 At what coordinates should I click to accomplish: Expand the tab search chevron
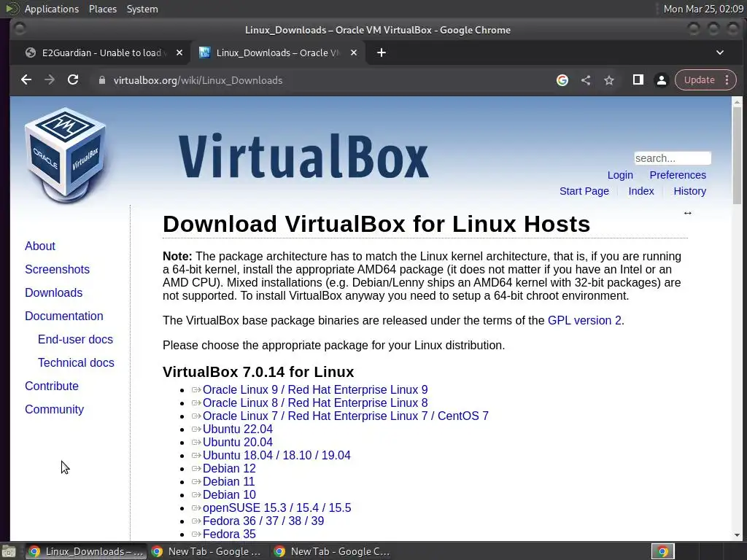tap(720, 52)
